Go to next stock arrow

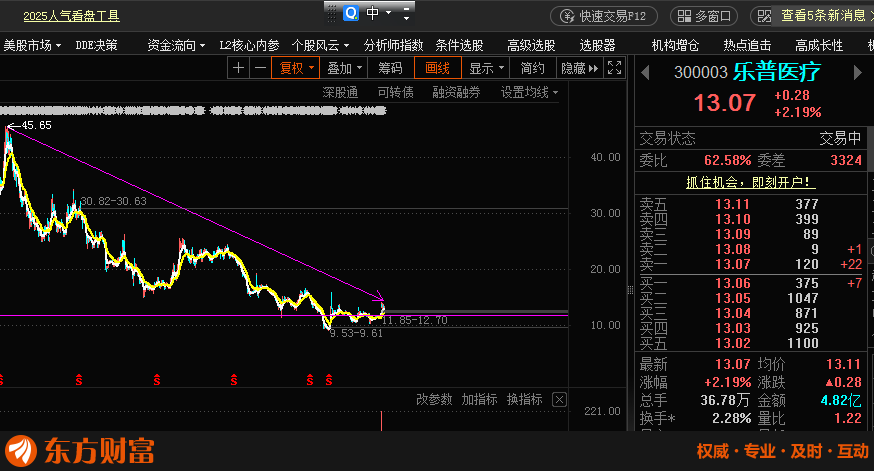pyautogui.click(x=858, y=72)
